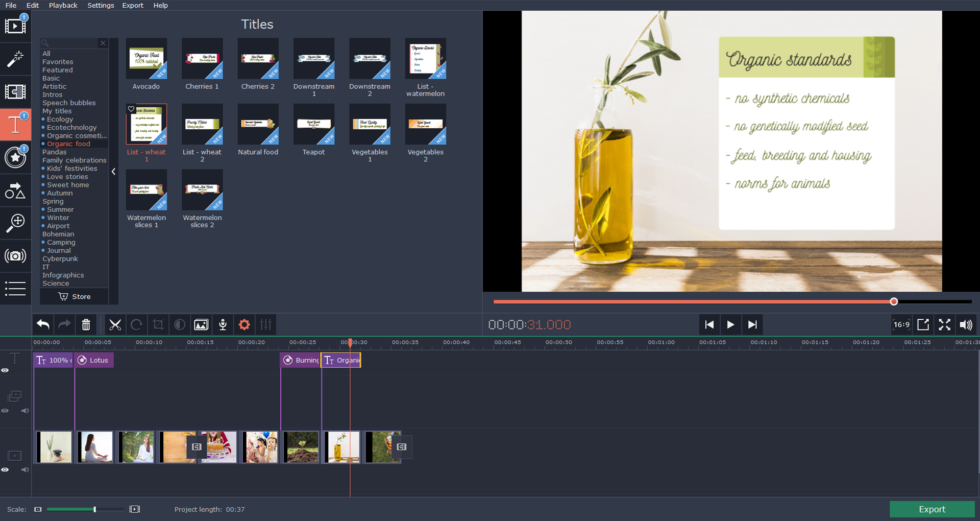Select the Split tool (scissors)

tap(115, 324)
